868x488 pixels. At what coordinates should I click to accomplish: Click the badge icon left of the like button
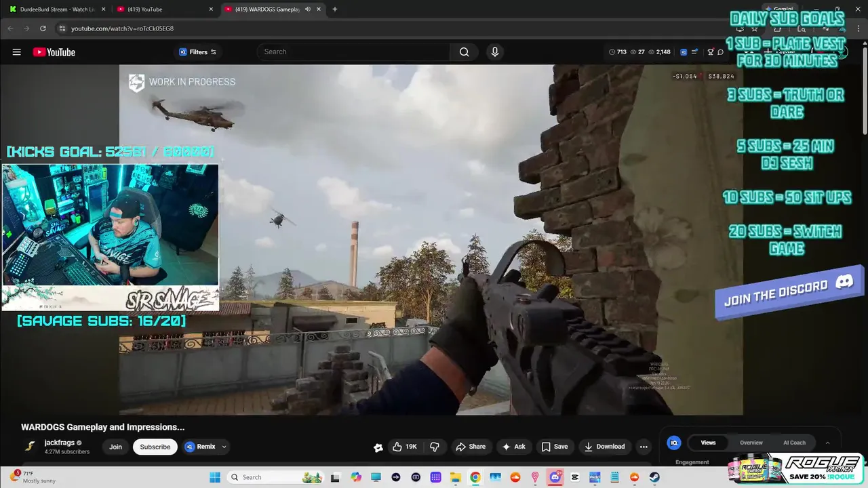[x=378, y=447]
